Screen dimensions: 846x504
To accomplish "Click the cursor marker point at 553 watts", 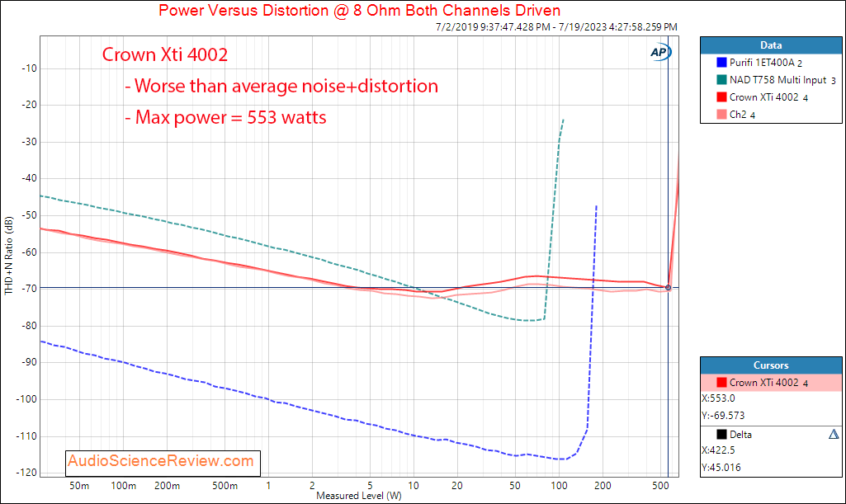I will click(x=668, y=288).
